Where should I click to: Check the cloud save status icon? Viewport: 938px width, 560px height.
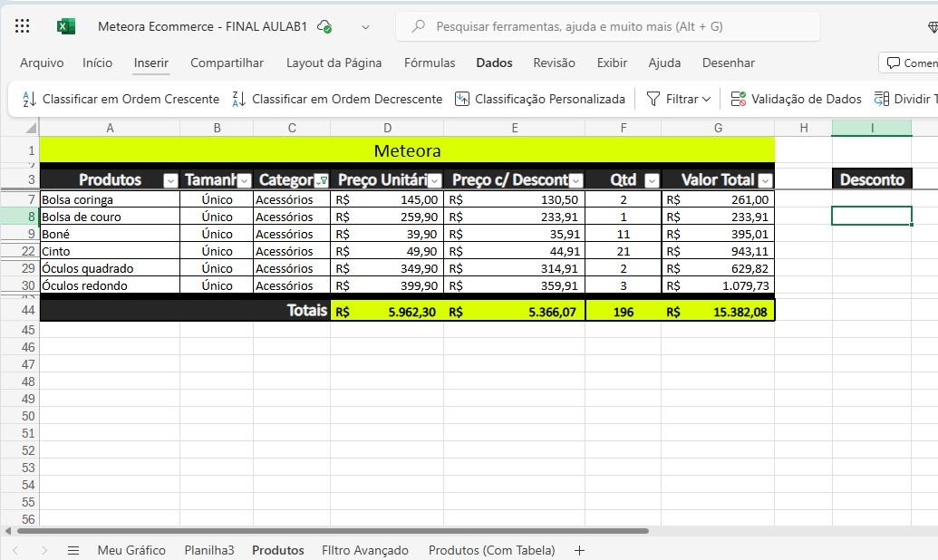coord(324,26)
